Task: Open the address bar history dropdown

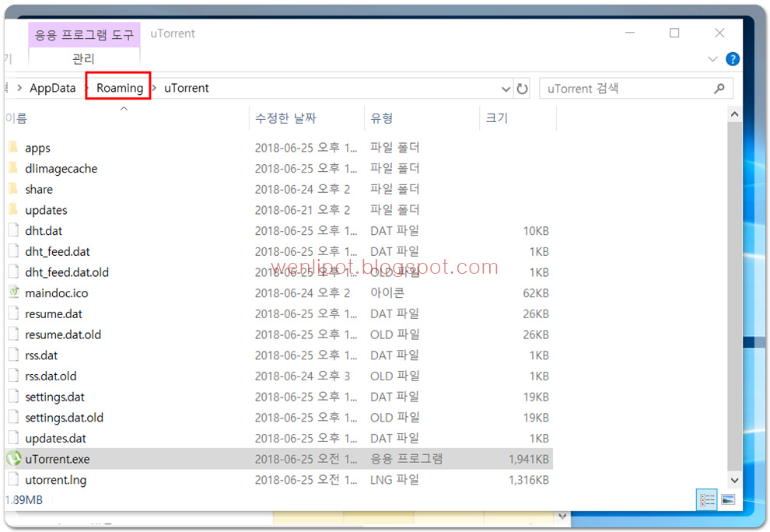Action: point(506,89)
